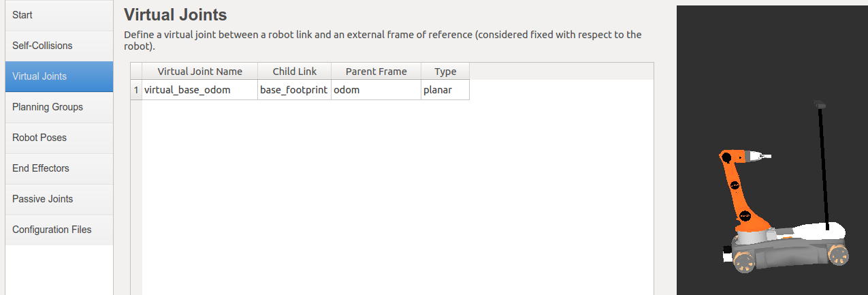Open Configuration Files section

pyautogui.click(x=59, y=230)
